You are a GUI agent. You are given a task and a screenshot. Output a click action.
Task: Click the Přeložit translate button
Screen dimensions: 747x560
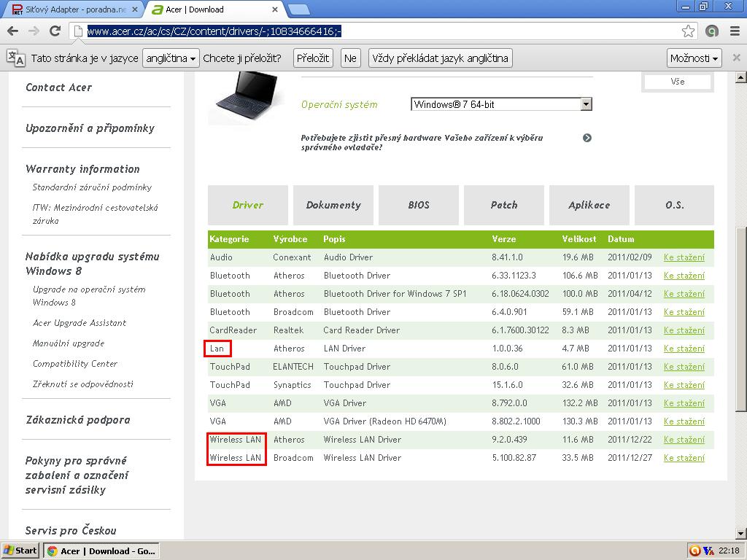point(312,58)
